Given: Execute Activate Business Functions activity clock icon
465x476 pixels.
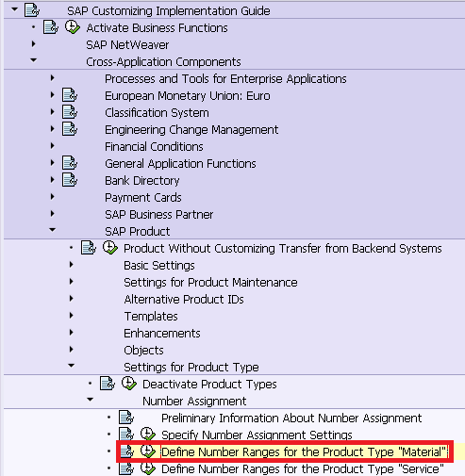Looking at the screenshot, I should click(73, 27).
